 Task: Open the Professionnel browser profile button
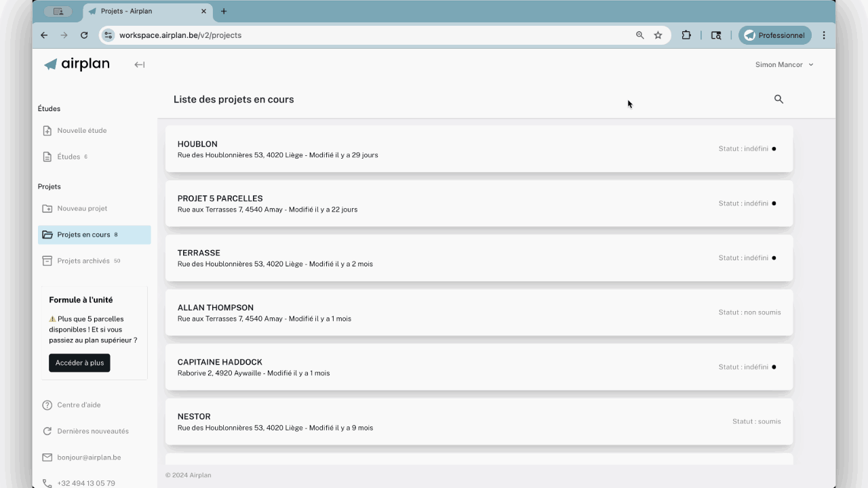775,35
